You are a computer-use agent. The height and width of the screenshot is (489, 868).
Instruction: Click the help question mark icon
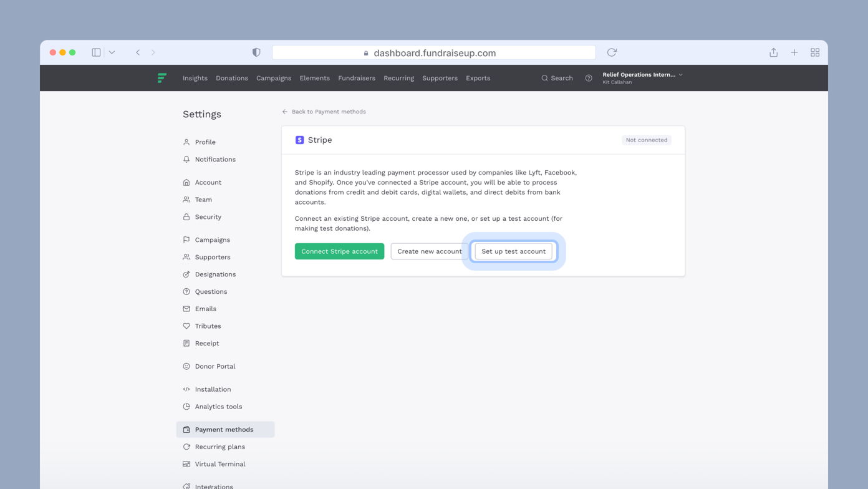tap(588, 78)
